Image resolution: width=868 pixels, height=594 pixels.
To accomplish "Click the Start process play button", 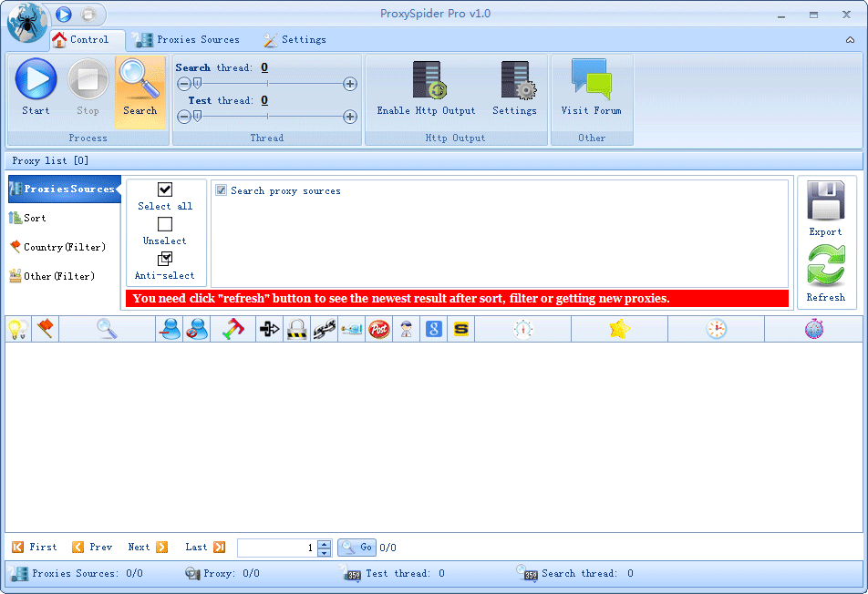I will pos(36,87).
